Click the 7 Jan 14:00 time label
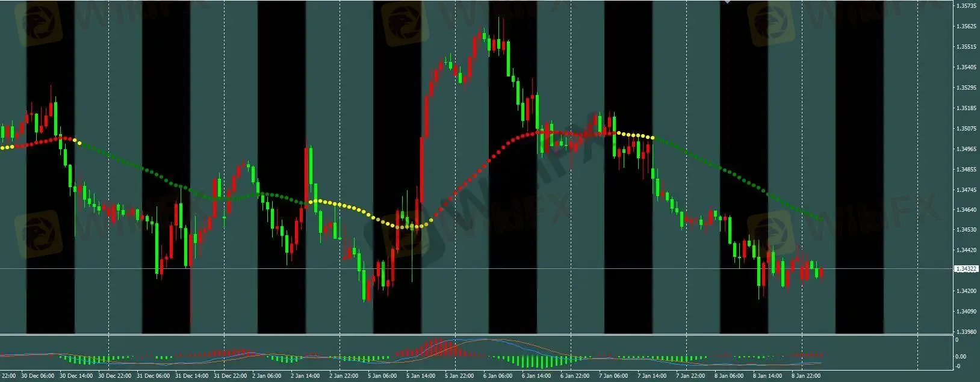This screenshot has width=980, height=382. (x=652, y=376)
